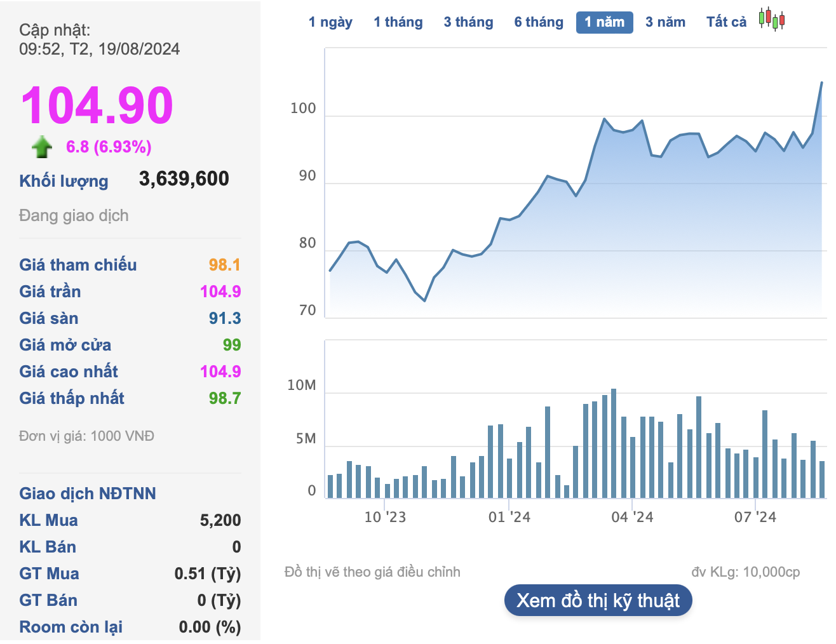Click the 'Giá mở cửa' label

click(x=65, y=345)
